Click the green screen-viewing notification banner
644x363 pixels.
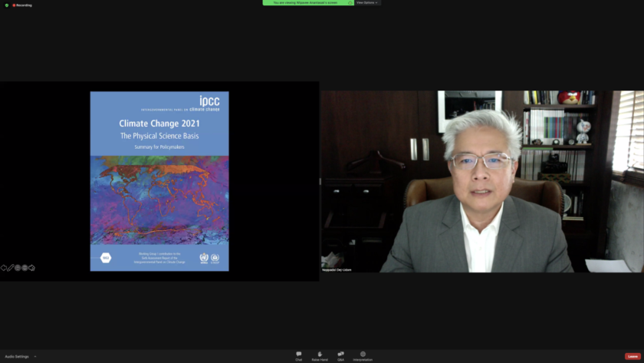pos(307,2)
